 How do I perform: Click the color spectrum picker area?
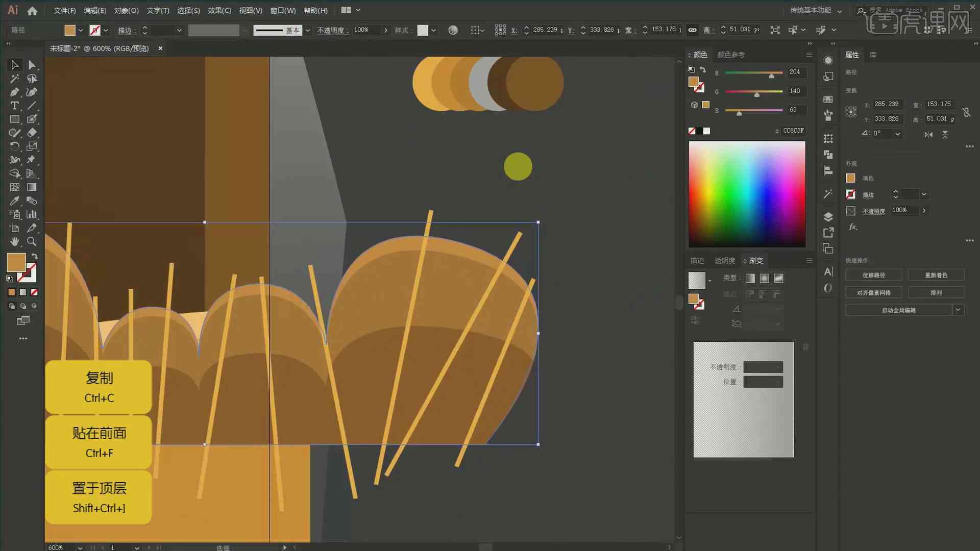click(x=747, y=194)
